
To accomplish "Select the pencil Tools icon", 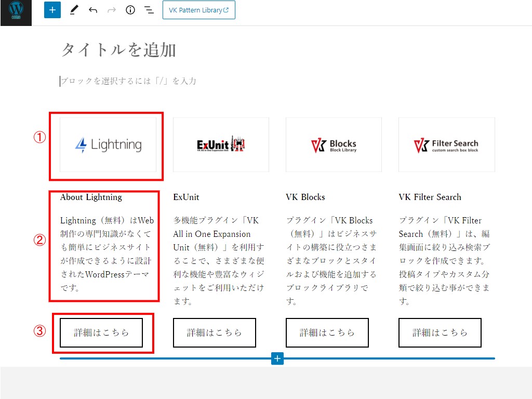I will pos(73,10).
